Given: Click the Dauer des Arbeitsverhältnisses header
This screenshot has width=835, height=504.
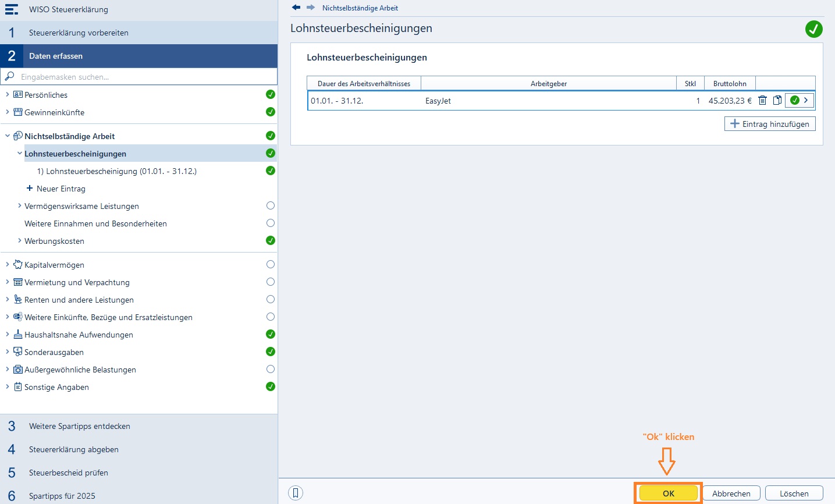Looking at the screenshot, I should pos(364,83).
